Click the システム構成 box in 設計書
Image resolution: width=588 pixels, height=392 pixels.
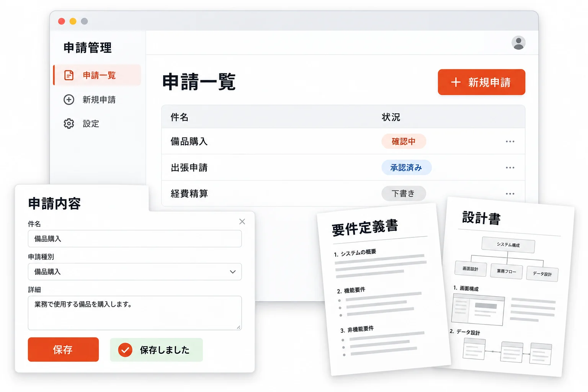pos(508,245)
